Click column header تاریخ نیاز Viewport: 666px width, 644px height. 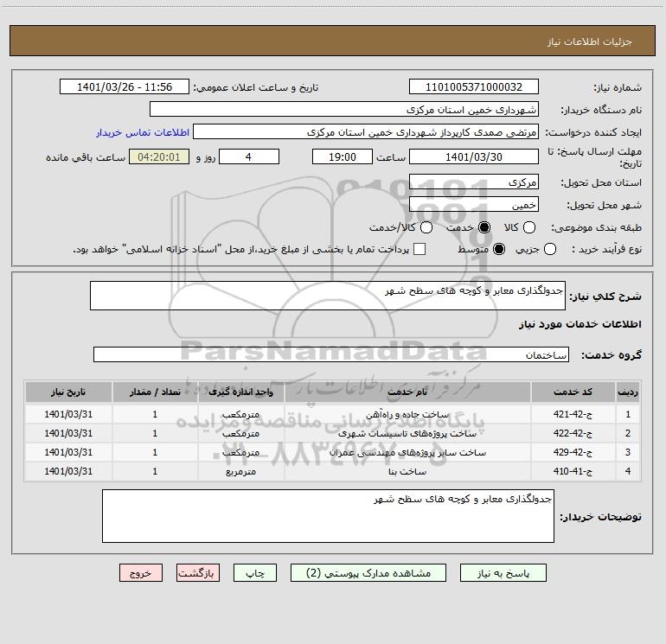(68, 392)
